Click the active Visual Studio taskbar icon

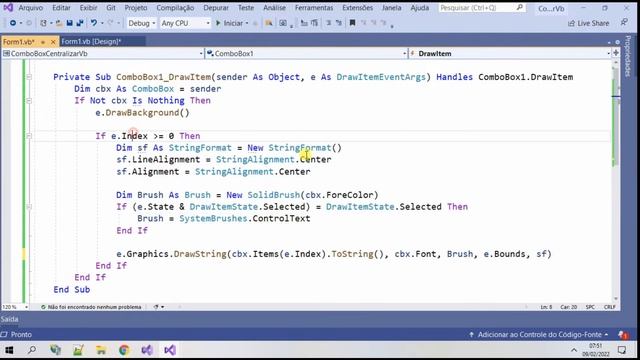point(170,350)
